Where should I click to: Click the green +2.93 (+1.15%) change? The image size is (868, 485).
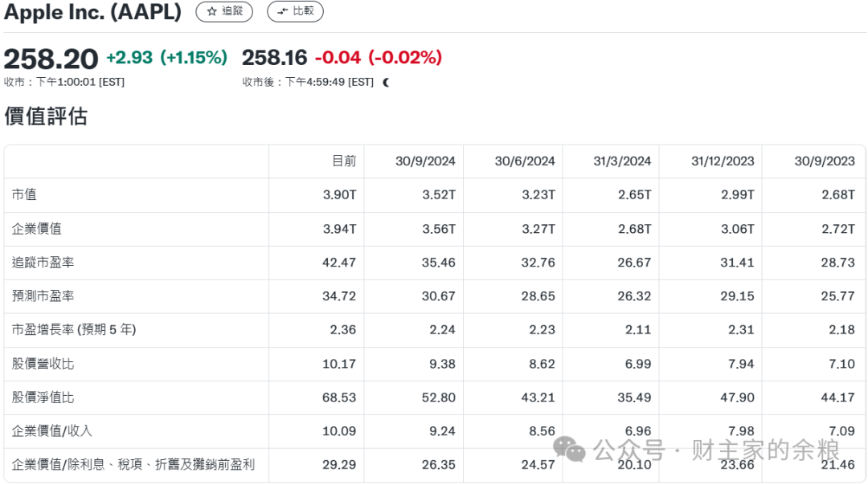[x=166, y=58]
